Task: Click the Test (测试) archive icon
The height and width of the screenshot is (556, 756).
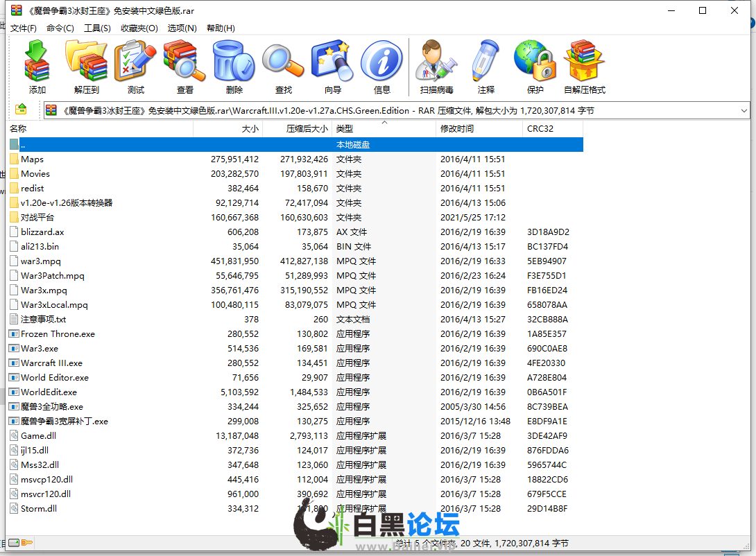Action: [135, 61]
